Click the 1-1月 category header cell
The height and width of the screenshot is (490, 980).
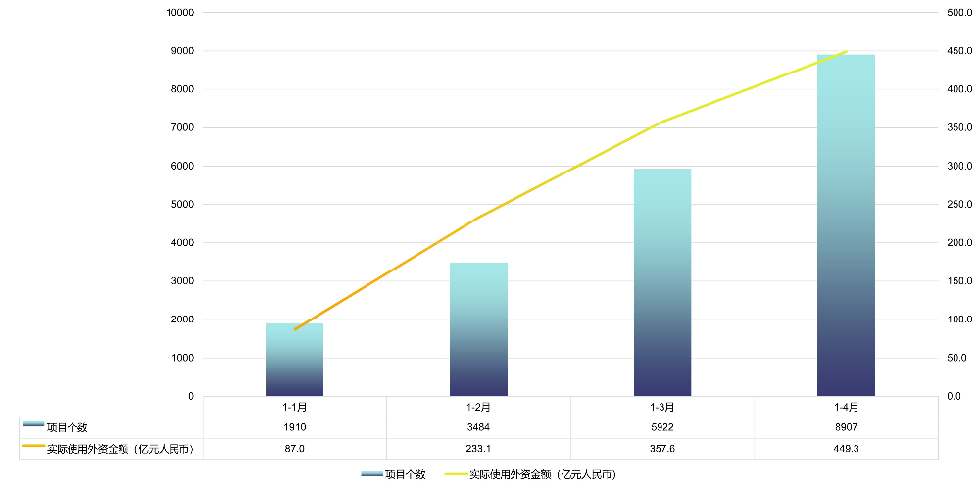[294, 406]
